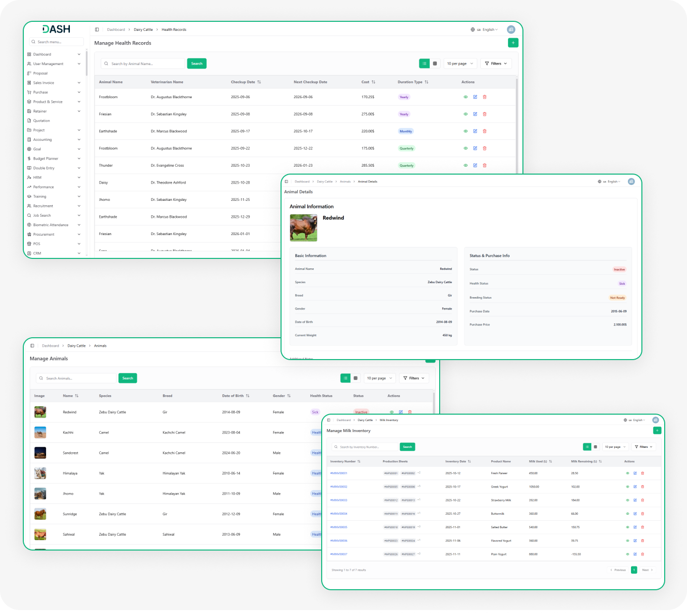The height and width of the screenshot is (616, 687).
Task: View Thunder health record using eye icon
Action: pyautogui.click(x=465, y=166)
